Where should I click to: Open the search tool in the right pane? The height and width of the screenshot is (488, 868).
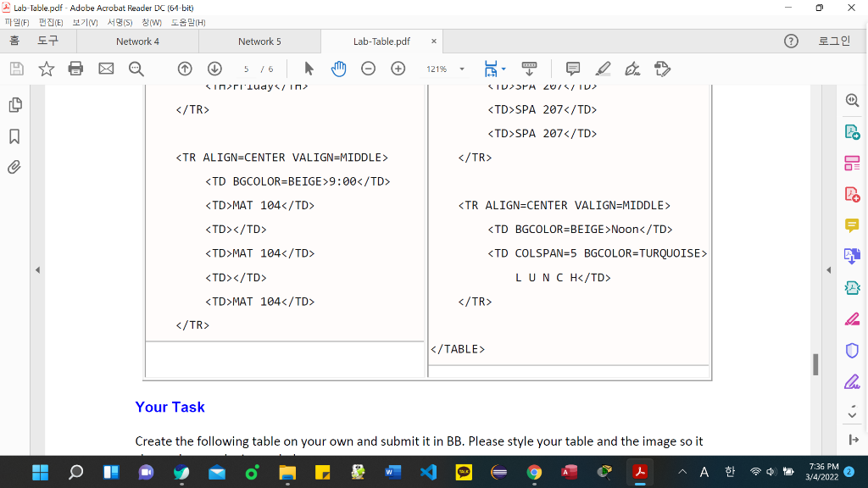pos(852,100)
